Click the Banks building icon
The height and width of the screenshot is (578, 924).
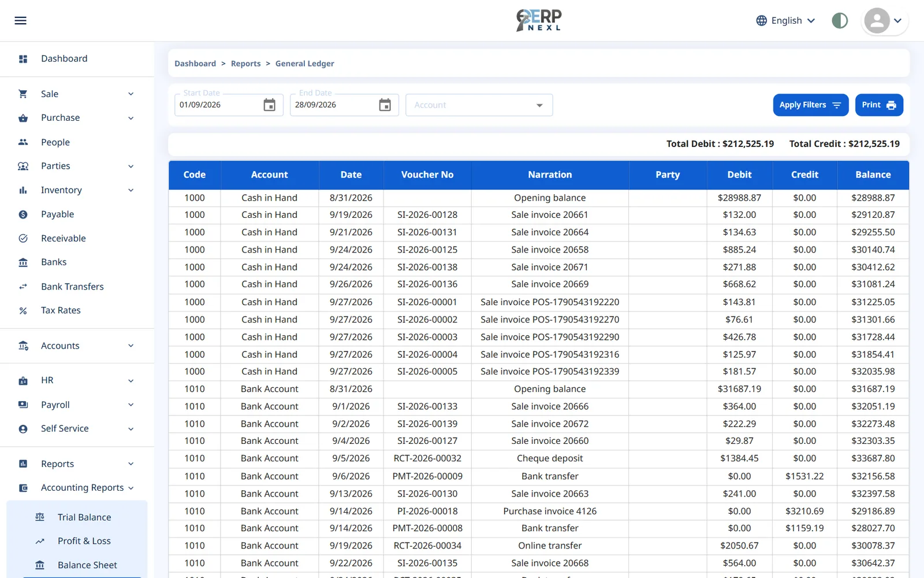pyautogui.click(x=23, y=262)
